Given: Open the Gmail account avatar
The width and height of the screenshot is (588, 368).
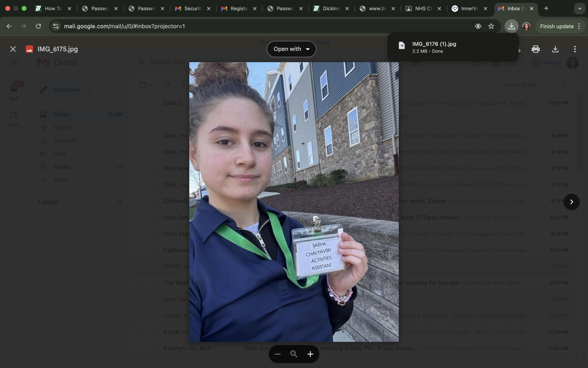Looking at the screenshot, I should pos(572,62).
